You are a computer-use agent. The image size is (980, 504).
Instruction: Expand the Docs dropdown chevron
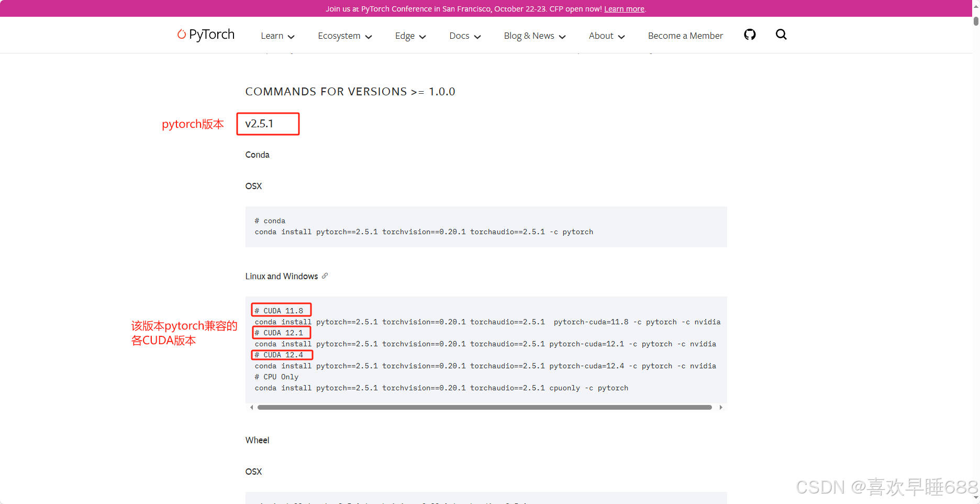point(477,37)
